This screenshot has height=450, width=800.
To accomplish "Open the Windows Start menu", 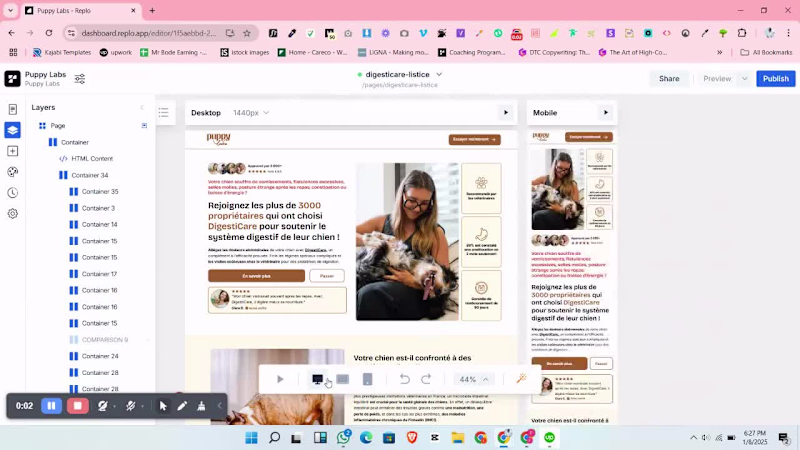I will (252, 438).
